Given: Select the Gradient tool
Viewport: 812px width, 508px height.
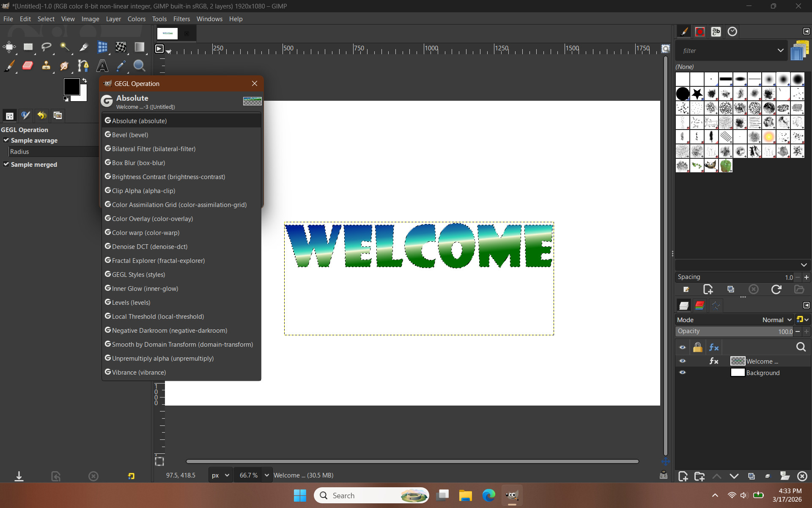Looking at the screenshot, I should pos(139,47).
